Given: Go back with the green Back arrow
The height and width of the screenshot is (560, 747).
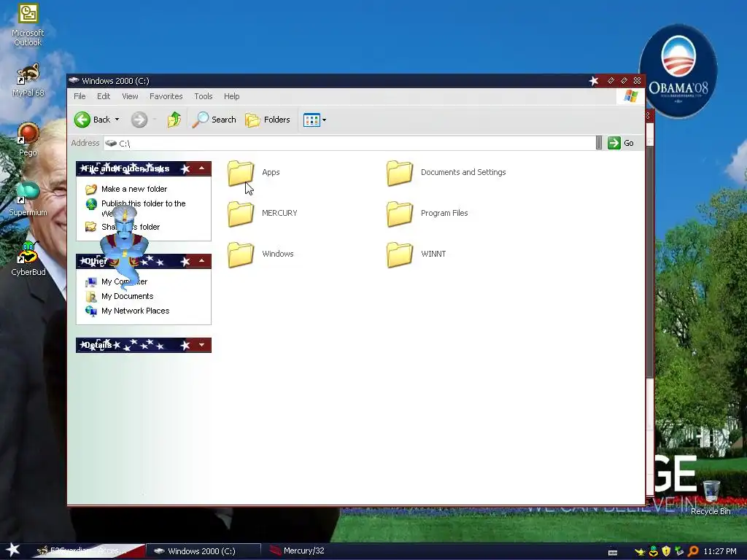Looking at the screenshot, I should point(82,120).
